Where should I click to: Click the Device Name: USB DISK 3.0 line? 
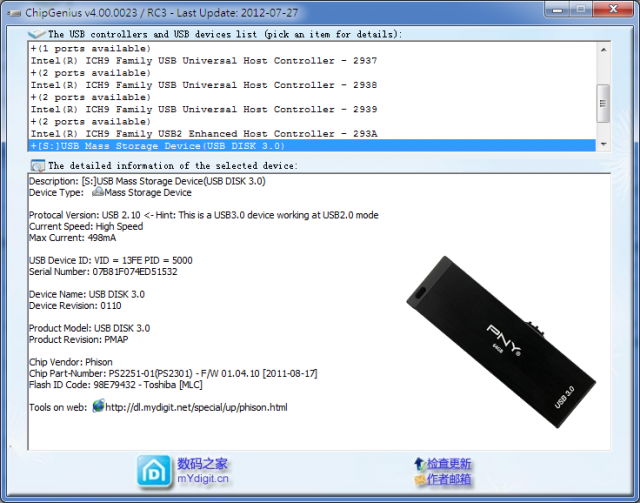click(87, 294)
